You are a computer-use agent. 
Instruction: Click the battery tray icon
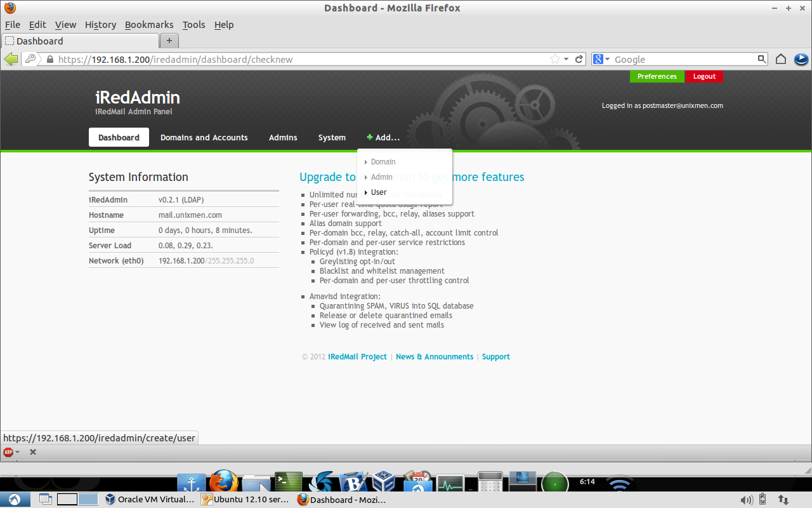[x=763, y=500]
